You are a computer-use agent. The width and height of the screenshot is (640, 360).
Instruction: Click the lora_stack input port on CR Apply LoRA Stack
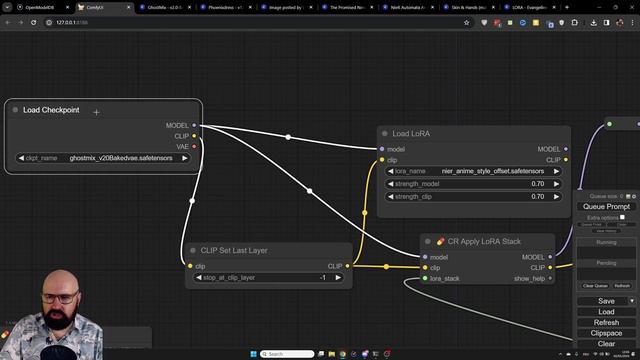425,278
